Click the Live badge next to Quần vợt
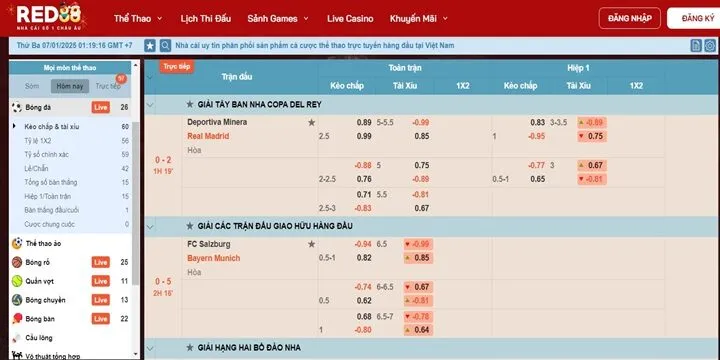This screenshot has width=720, height=360. (x=101, y=281)
